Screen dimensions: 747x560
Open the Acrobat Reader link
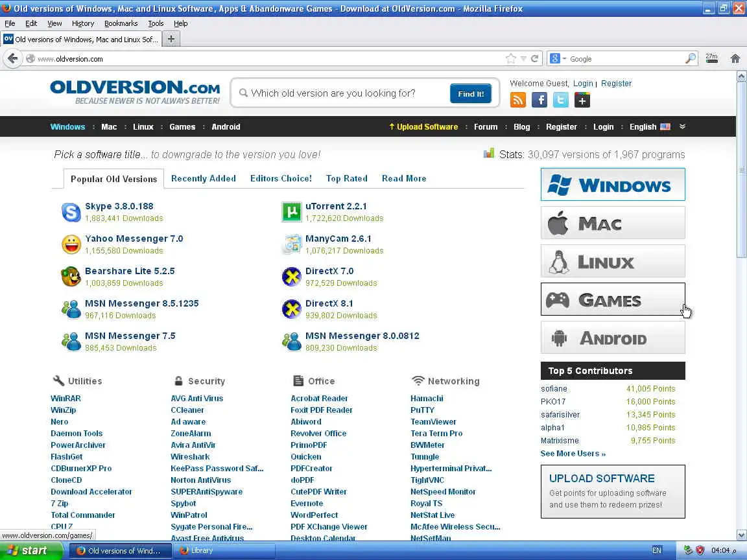tap(319, 398)
